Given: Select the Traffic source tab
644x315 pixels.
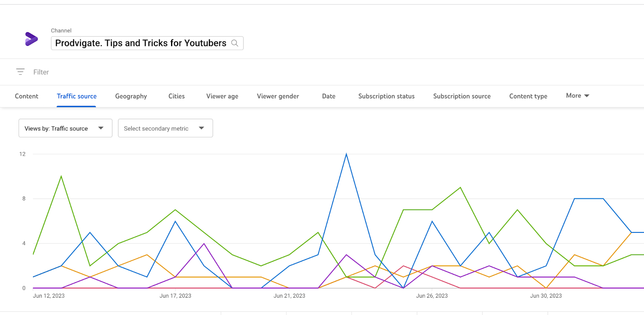Looking at the screenshot, I should (76, 96).
